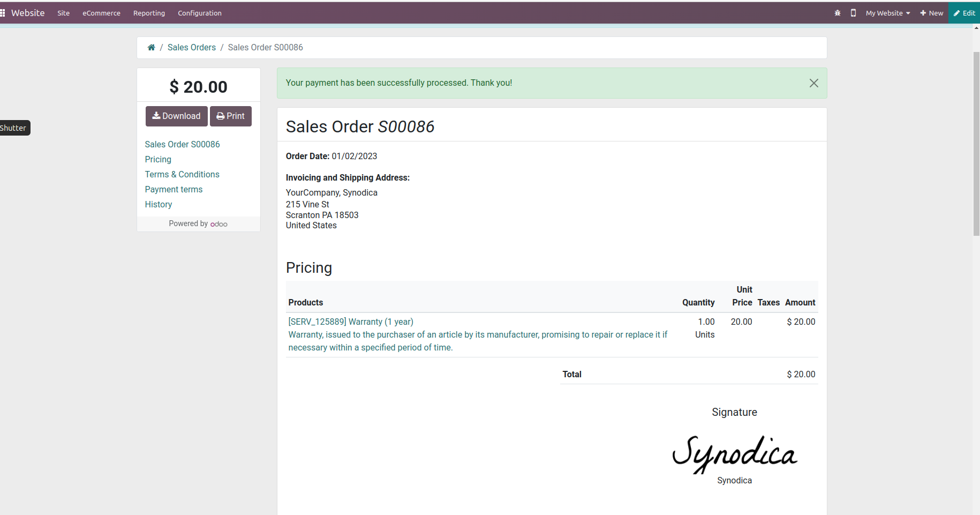Click the Edit button
980x515 pixels.
pyautogui.click(x=964, y=13)
